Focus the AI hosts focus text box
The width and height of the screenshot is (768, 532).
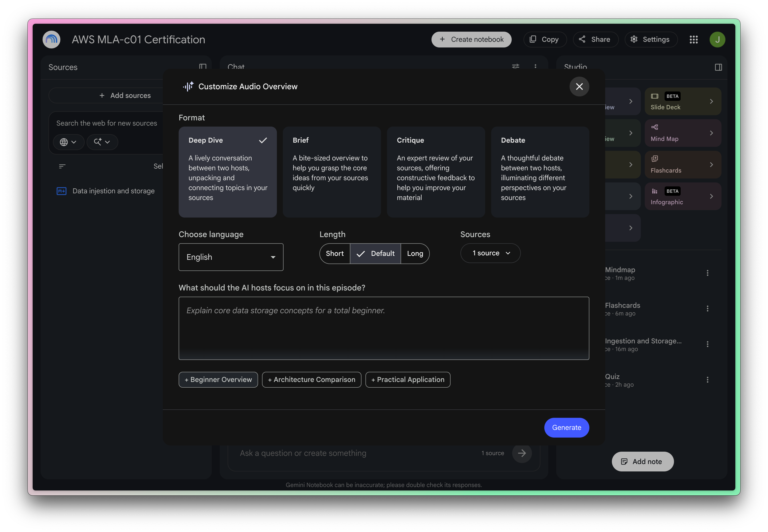point(384,328)
